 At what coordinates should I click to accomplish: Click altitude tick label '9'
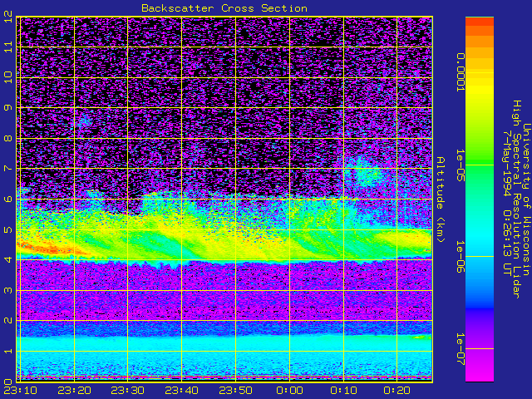click(x=9, y=108)
